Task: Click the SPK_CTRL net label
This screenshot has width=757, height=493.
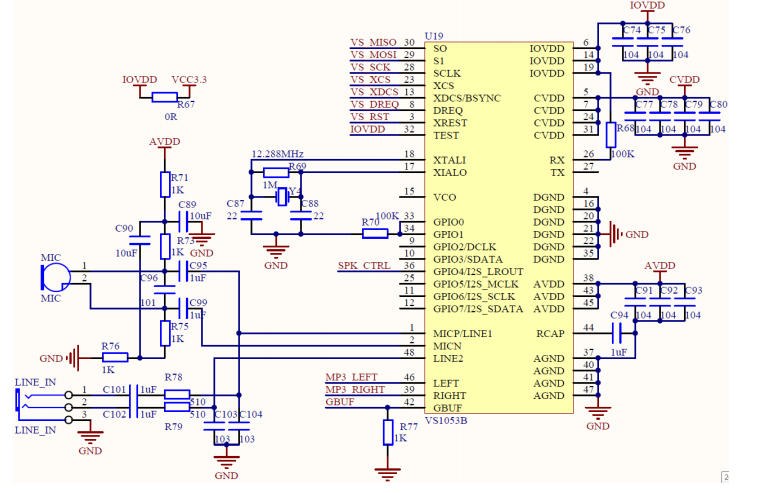Action: pos(364,266)
